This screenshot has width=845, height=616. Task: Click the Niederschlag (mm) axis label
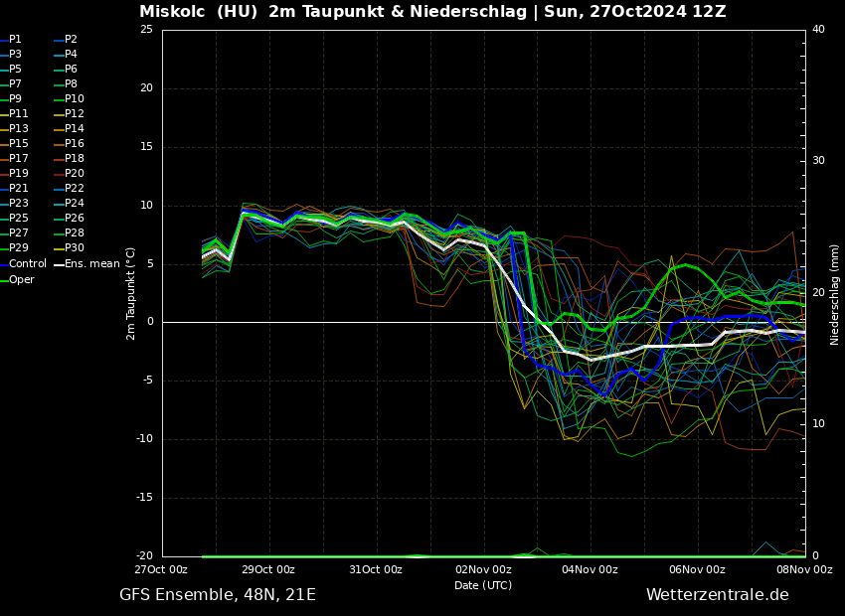(x=835, y=293)
